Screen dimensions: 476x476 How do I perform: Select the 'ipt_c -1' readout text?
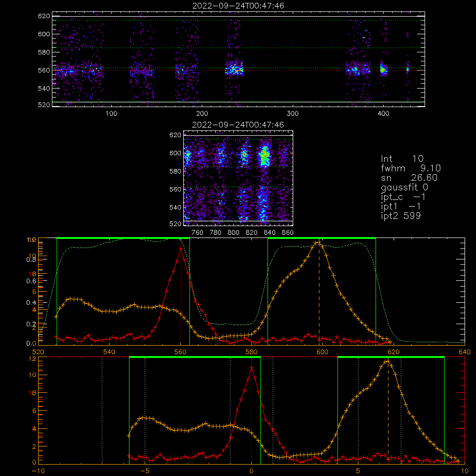coord(403,197)
